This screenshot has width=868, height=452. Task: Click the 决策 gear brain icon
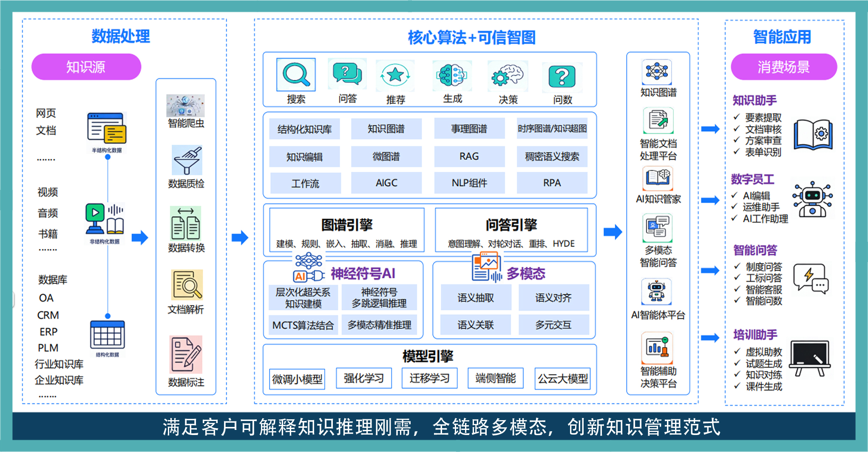[x=508, y=76]
